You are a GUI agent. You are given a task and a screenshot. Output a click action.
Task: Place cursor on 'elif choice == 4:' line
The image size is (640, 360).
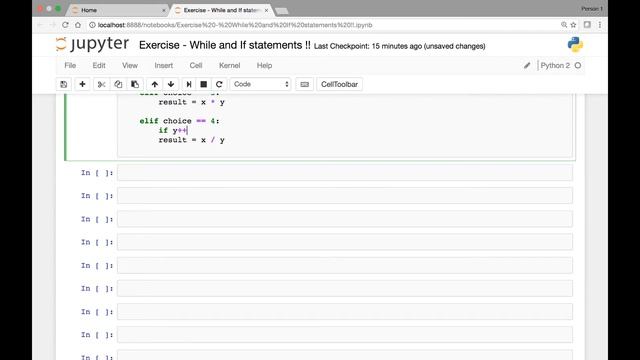180,121
